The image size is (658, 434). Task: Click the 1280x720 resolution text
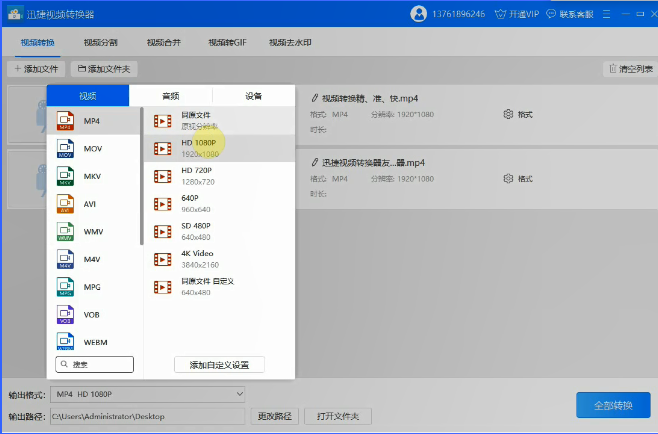[x=198, y=182]
